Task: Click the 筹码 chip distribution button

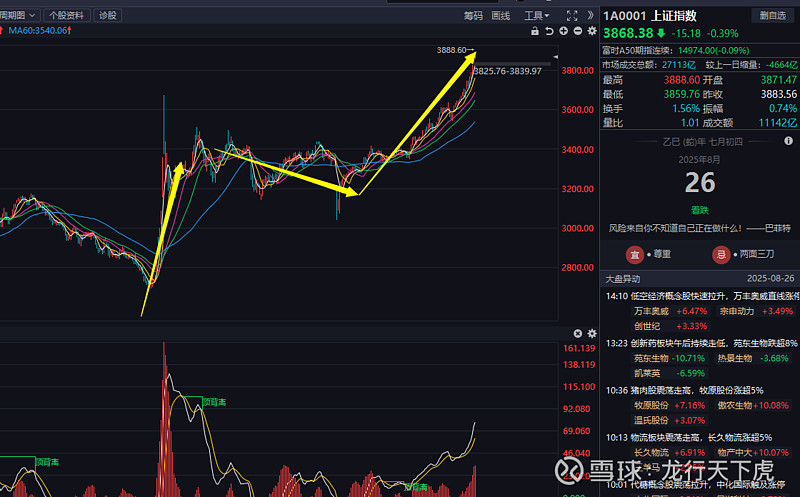Action: 473,15
